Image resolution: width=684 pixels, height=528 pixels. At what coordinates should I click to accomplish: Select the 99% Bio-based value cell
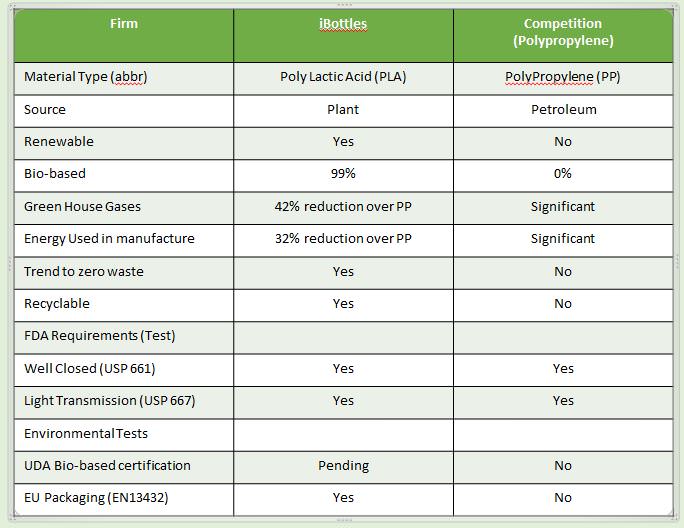click(x=343, y=175)
